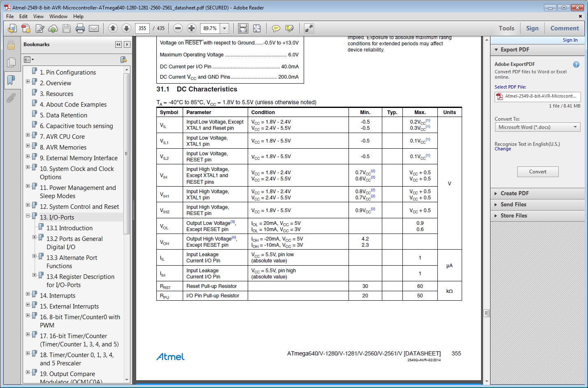Expand the 7. AVR CPU Core bookmark
Viewport: 588px width, 388px height.
click(28, 135)
